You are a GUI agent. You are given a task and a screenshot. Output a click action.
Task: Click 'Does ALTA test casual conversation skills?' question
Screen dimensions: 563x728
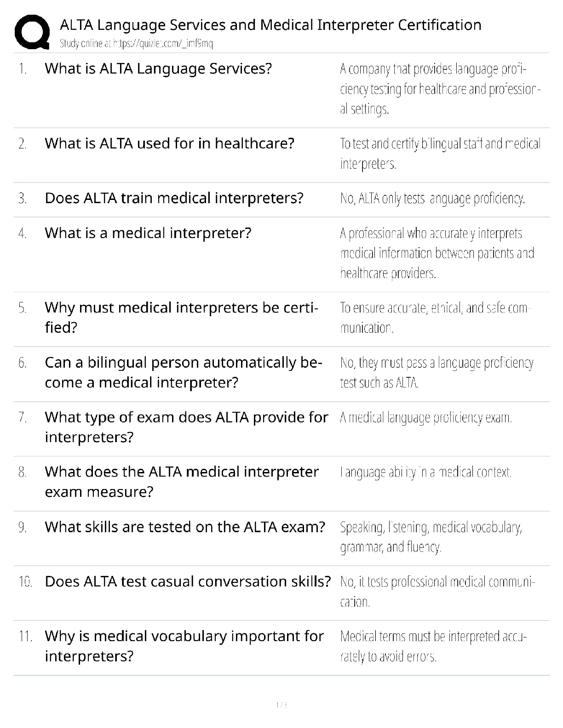coord(188,581)
